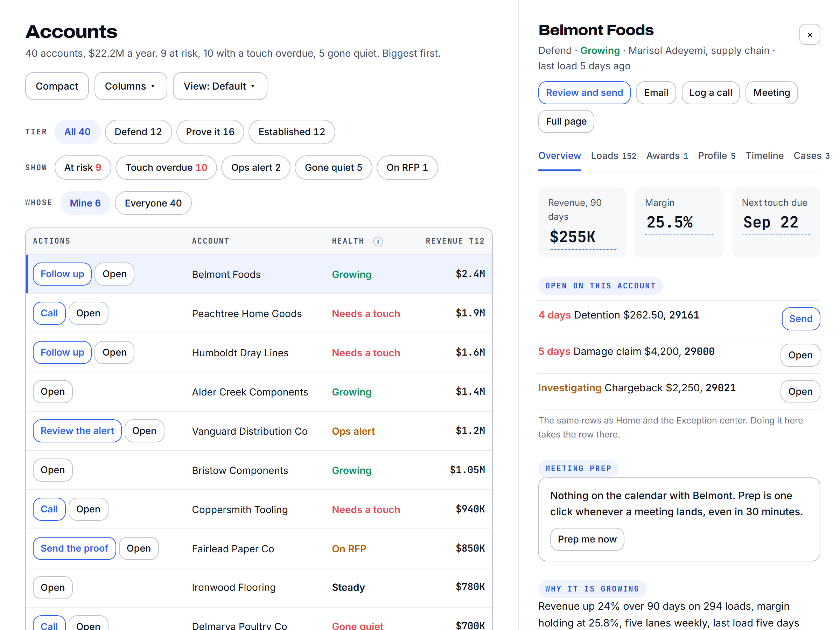Image resolution: width=840 pixels, height=630 pixels.
Task: Open the Damage claim $4,200 item
Action: coord(800,355)
